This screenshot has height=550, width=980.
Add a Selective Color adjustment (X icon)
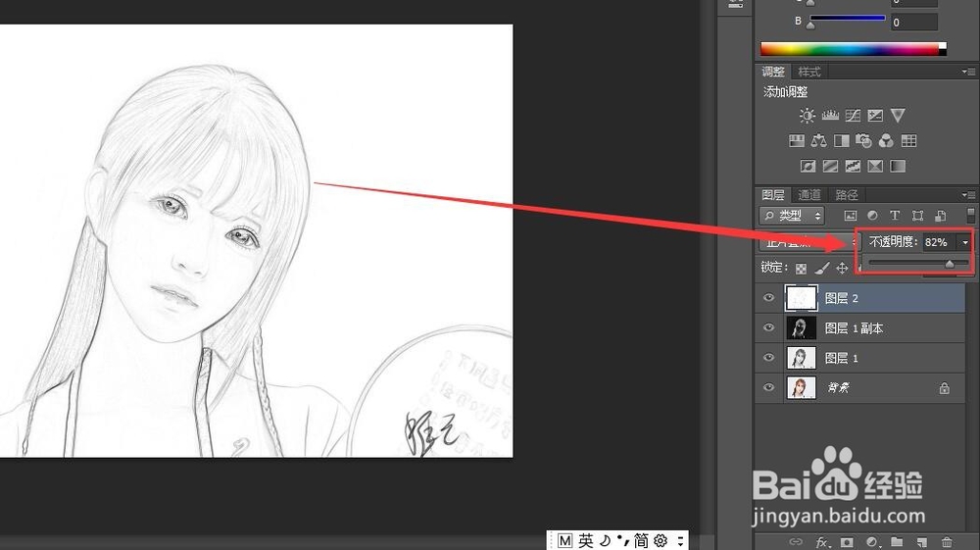point(875,167)
